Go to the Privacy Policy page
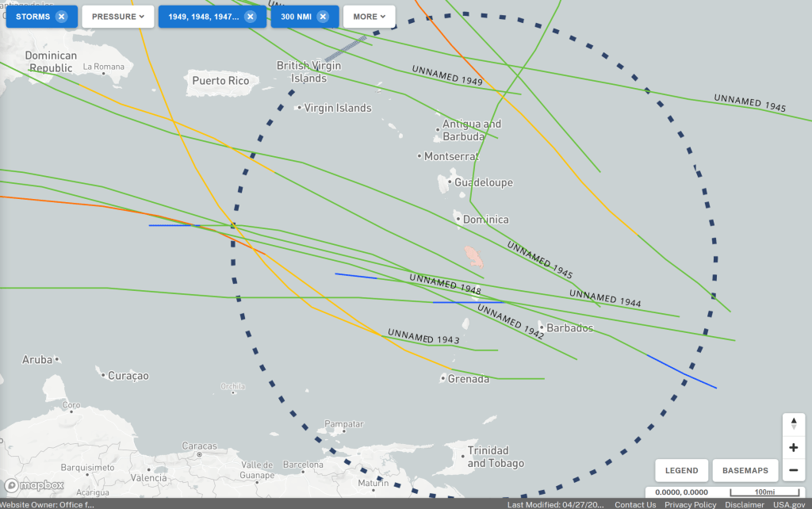The image size is (812, 509). (690, 504)
